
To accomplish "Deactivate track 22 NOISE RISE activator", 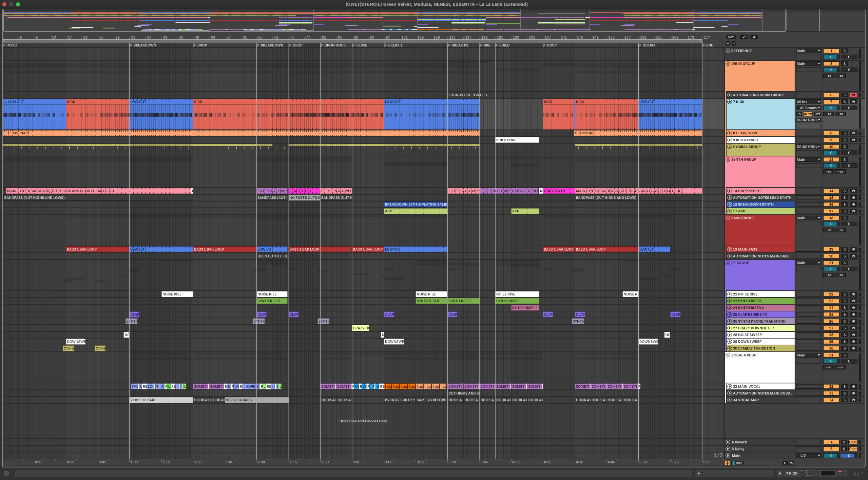I will [831, 294].
